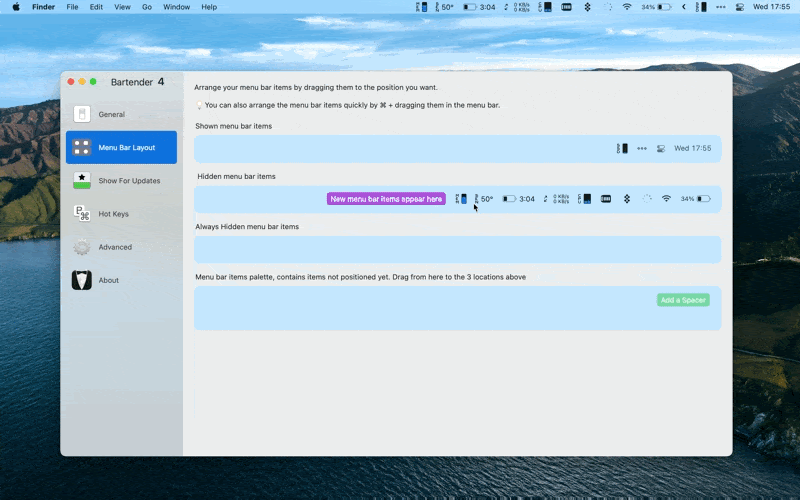The width and height of the screenshot is (800, 500).
Task: Click the dotted spinner icon in the macOS menu bar
Action: point(608,7)
